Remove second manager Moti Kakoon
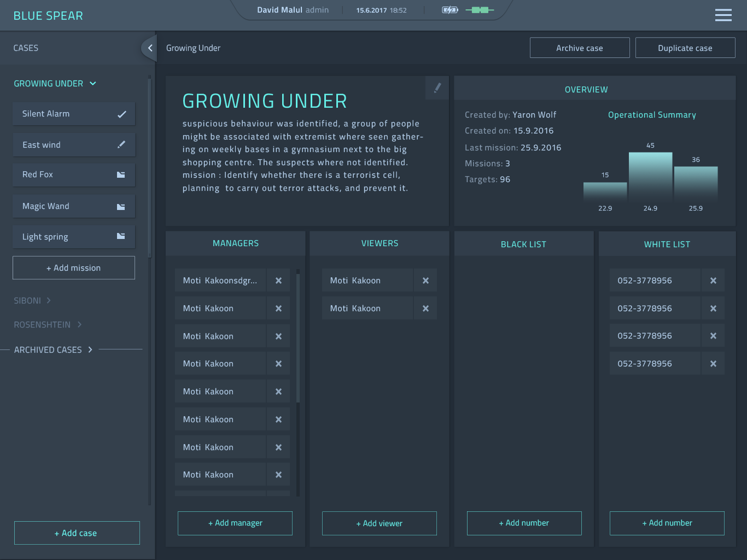The width and height of the screenshot is (747, 560). click(x=278, y=308)
